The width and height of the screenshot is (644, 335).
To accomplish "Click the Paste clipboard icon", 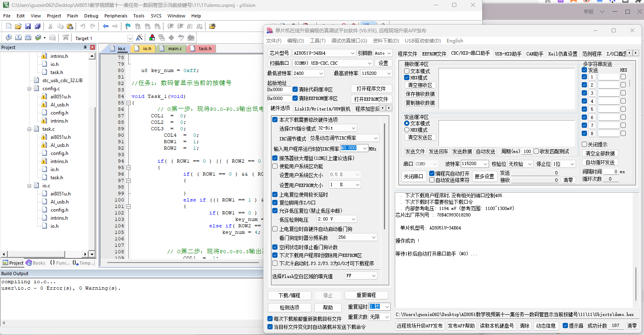I will (x=70, y=26).
